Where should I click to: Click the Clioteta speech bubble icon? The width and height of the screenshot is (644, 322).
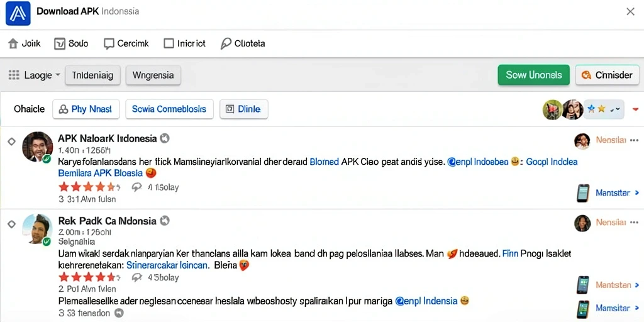[226, 43]
